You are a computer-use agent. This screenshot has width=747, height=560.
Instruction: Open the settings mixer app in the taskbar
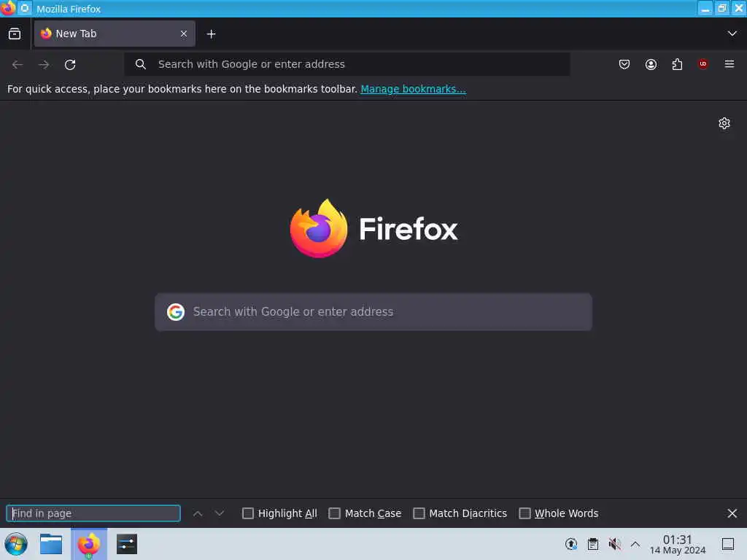(x=127, y=544)
